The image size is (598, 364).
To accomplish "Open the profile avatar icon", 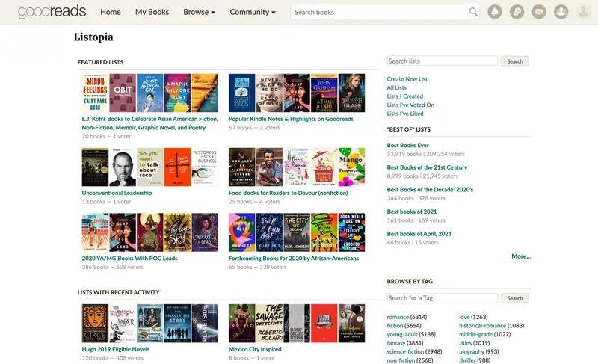I will pos(583,12).
